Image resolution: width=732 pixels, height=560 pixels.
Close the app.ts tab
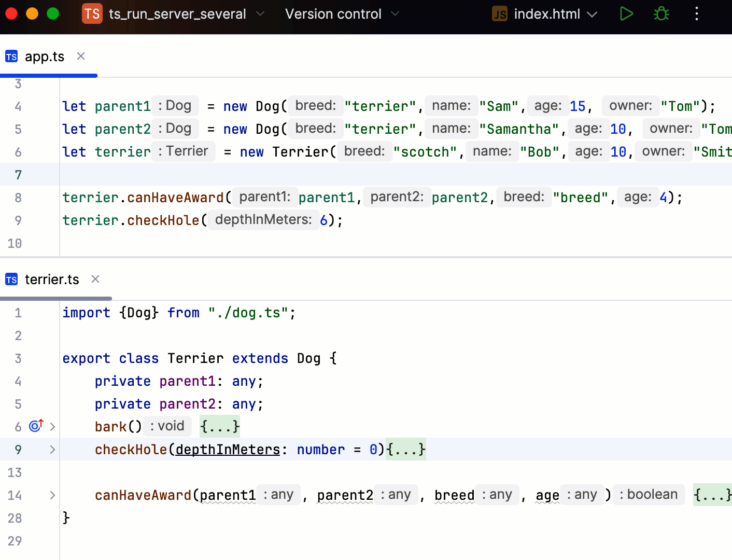(x=81, y=56)
